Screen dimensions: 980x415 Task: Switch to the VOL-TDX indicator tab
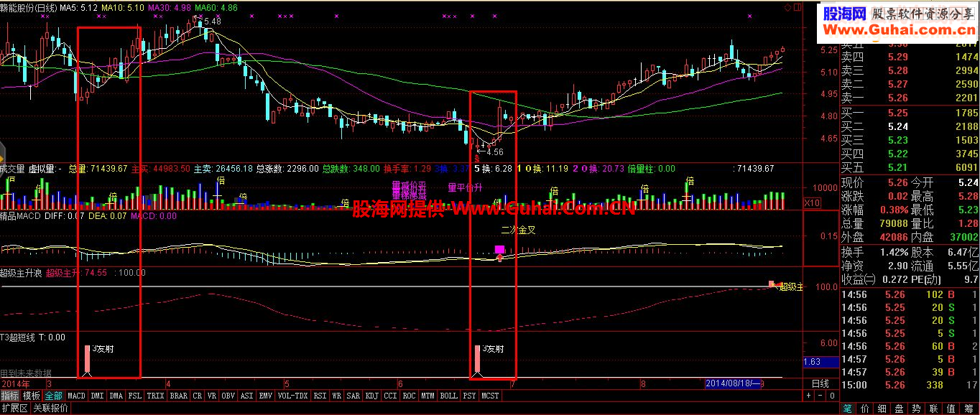coord(292,396)
